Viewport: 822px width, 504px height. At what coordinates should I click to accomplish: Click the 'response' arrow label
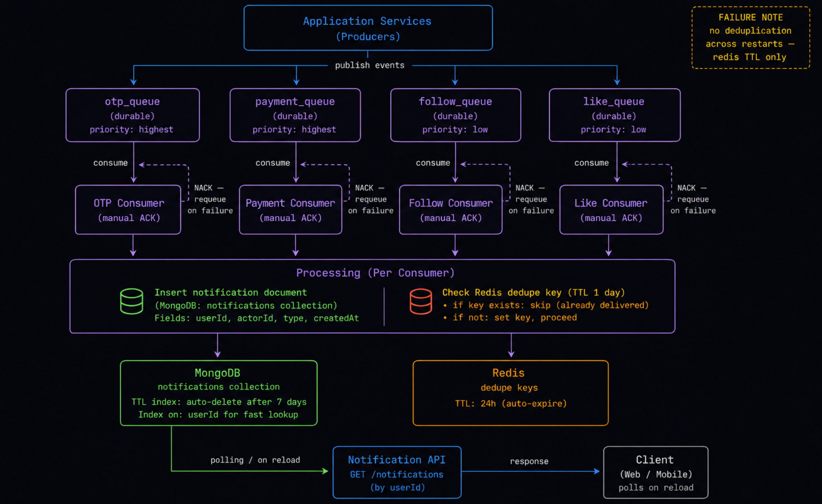pos(529,461)
